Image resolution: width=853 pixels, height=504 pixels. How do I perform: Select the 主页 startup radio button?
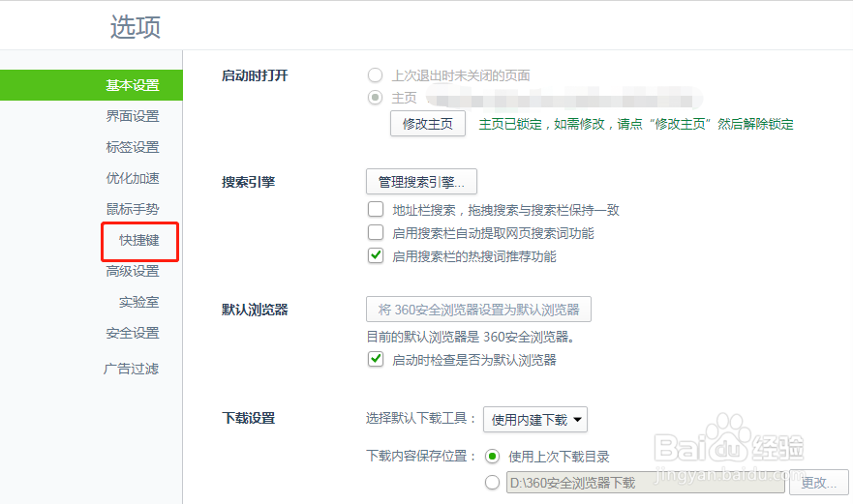[x=375, y=98]
